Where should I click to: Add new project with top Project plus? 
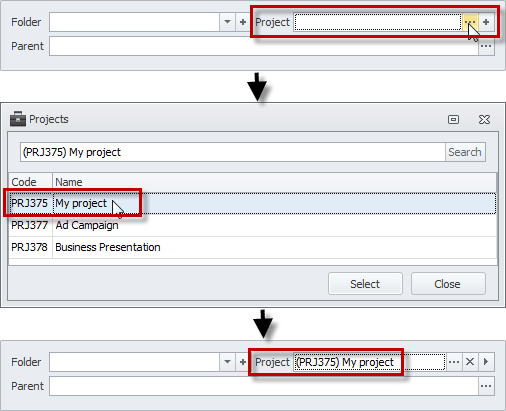coord(486,22)
